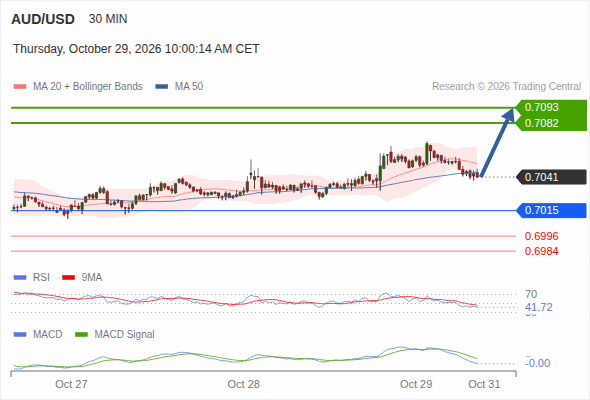Click the 9MA legend label
This screenshot has height=400, width=590.
(92, 278)
